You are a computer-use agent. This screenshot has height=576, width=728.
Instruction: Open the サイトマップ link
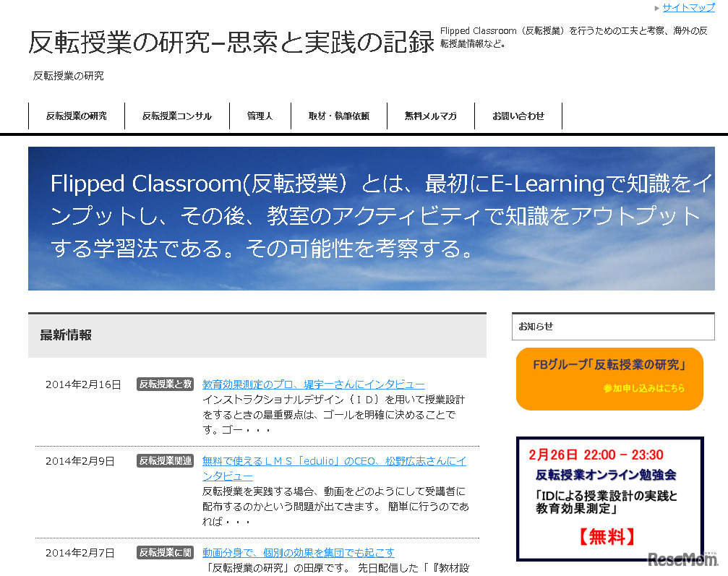coord(688,7)
